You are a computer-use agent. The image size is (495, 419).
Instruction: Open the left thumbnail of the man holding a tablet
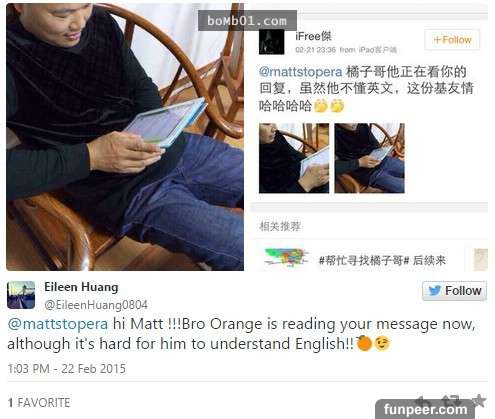pos(294,158)
